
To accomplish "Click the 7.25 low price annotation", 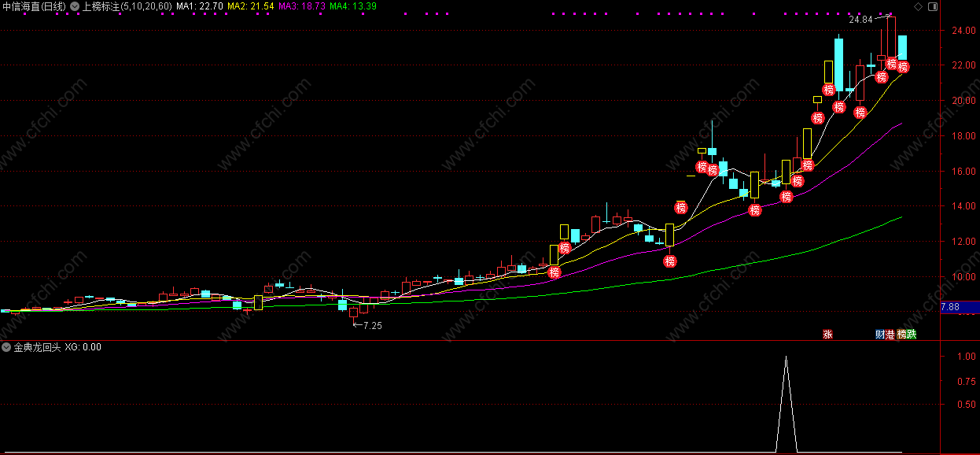I will [x=371, y=325].
